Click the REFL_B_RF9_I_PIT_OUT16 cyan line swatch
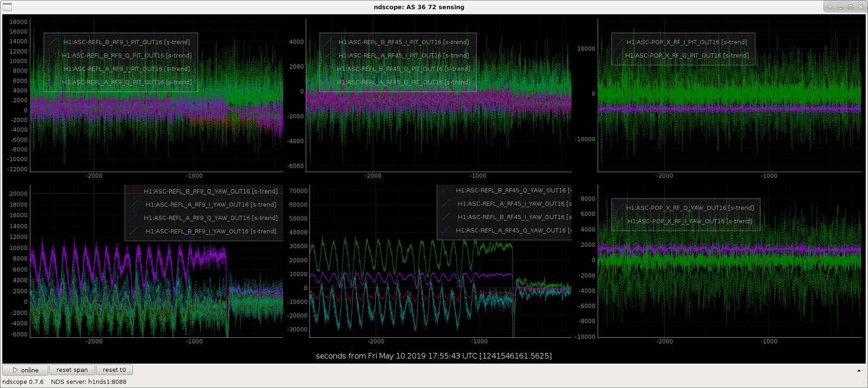Viewport: 868px width, 388px height. (53, 42)
